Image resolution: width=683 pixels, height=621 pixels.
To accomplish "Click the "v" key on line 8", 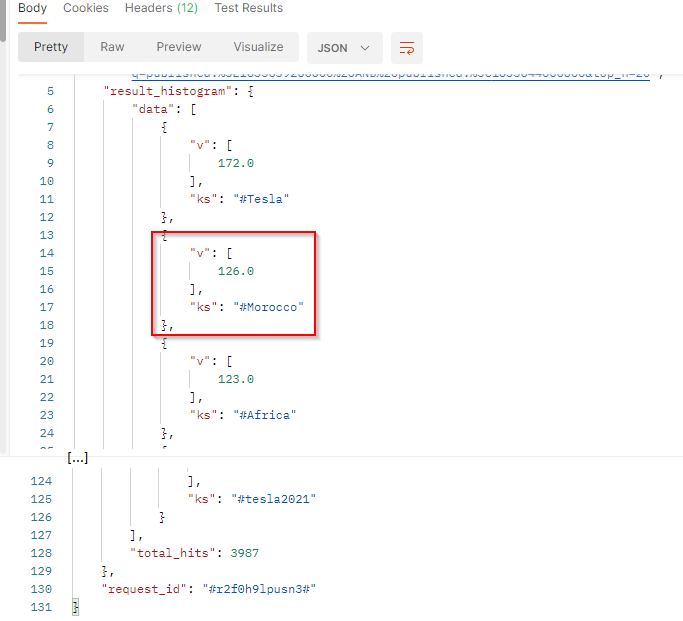I will pyautogui.click(x=200, y=145).
